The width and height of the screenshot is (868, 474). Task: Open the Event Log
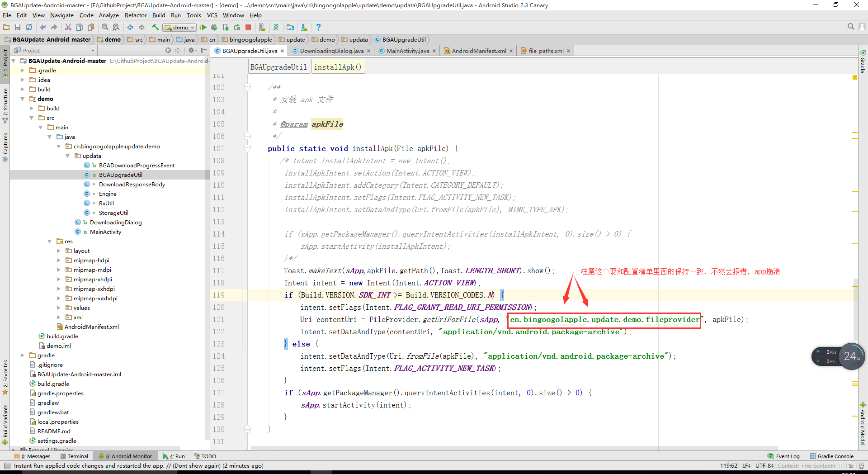coord(784,456)
